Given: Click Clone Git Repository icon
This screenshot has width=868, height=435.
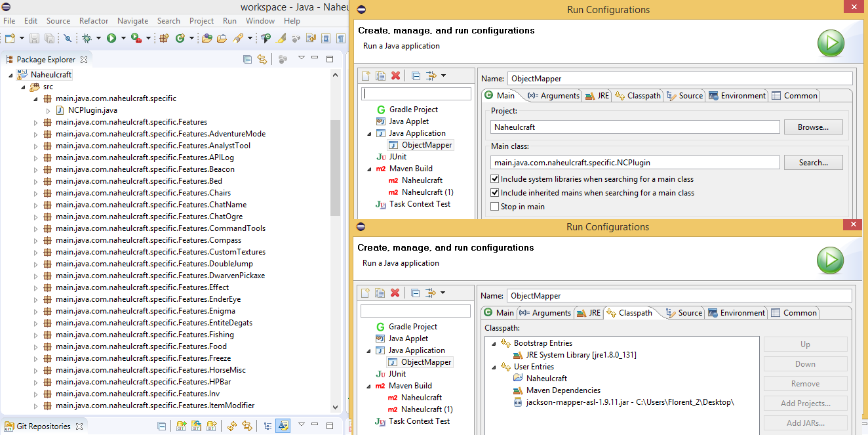Looking at the screenshot, I should (x=196, y=426).
